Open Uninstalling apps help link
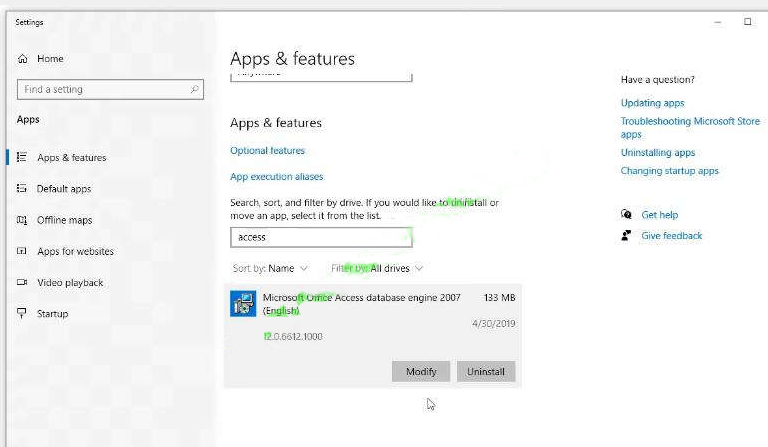 pos(658,152)
